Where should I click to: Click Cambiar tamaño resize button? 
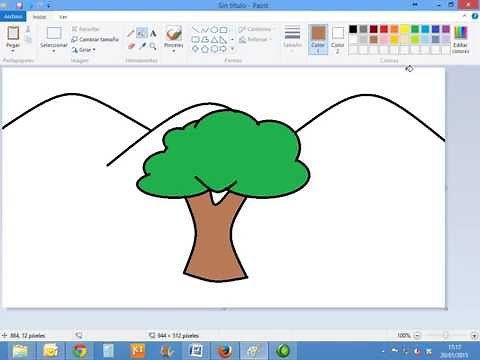(95, 39)
